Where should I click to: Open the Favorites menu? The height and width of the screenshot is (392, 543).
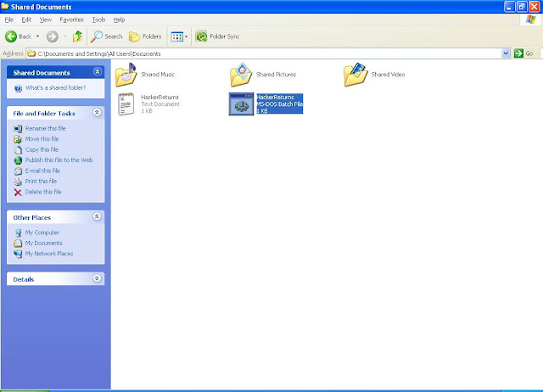[x=71, y=20]
